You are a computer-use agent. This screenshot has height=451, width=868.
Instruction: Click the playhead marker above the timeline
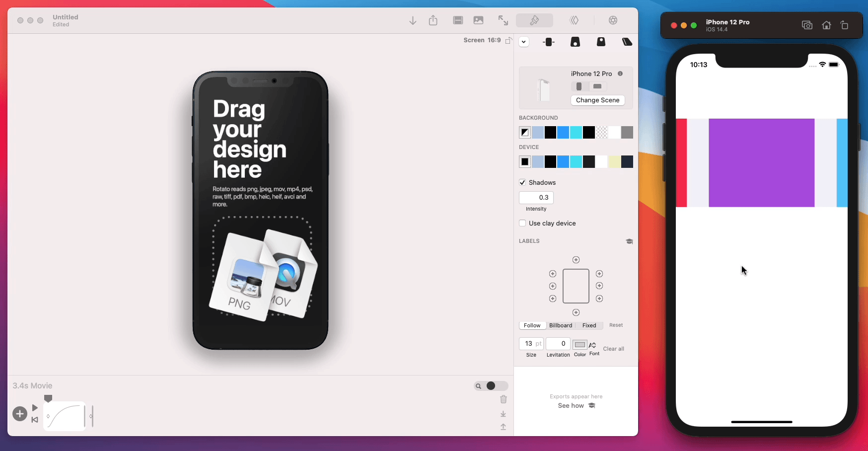(48, 398)
